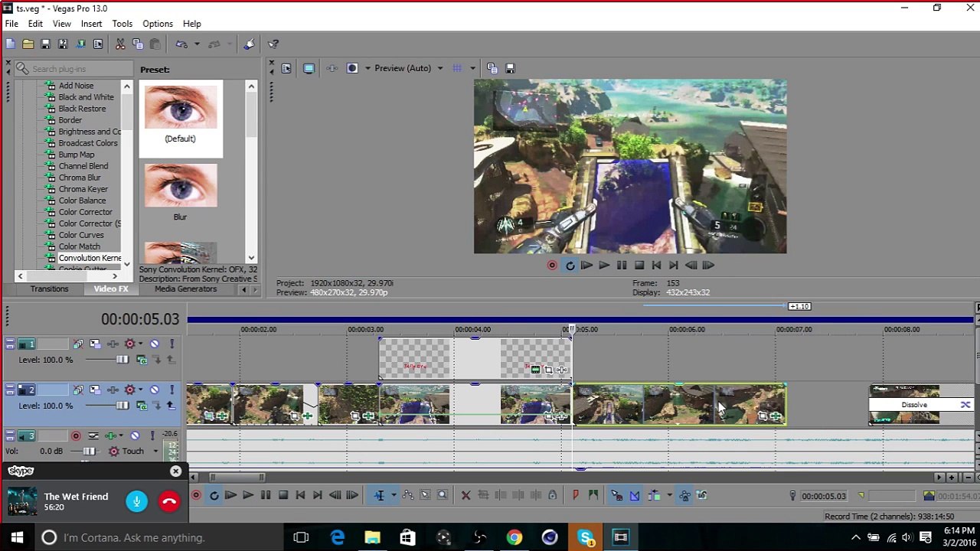The height and width of the screenshot is (551, 980).
Task: Toggle Loop Playback in preview transport controls
Action: [x=570, y=266]
